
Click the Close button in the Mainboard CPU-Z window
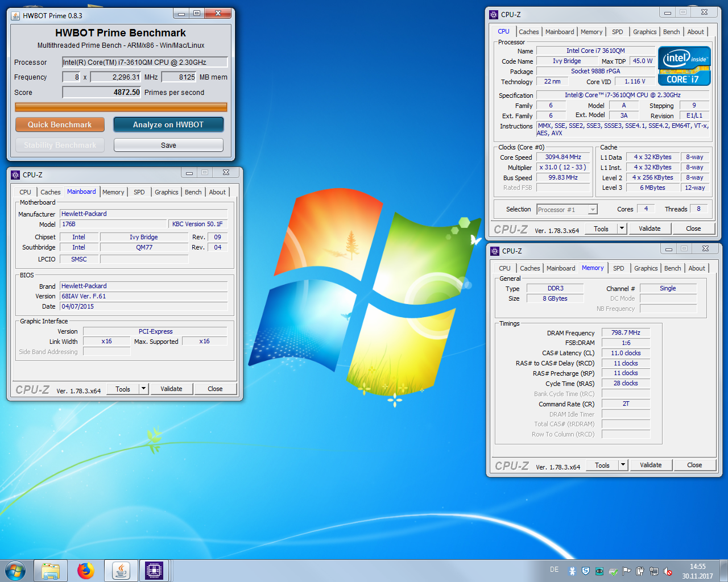[215, 389]
